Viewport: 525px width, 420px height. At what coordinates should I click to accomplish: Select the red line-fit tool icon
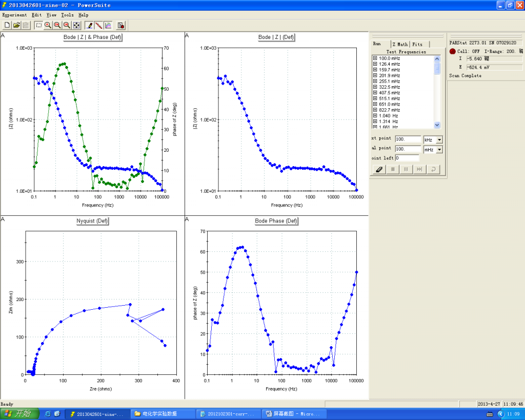click(x=98, y=25)
